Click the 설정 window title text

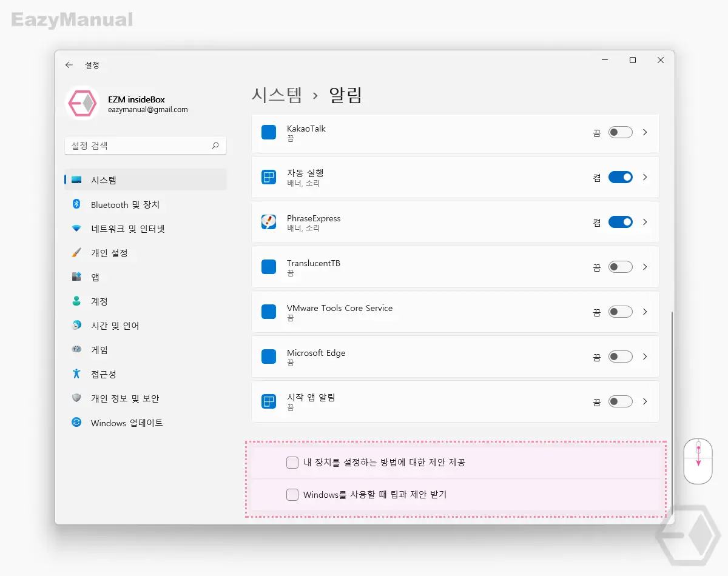click(92, 65)
